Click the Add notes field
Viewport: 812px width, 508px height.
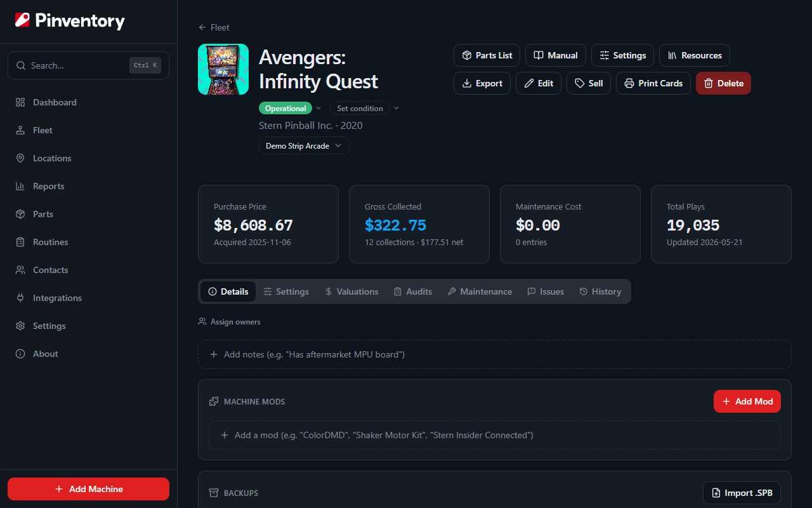click(495, 354)
